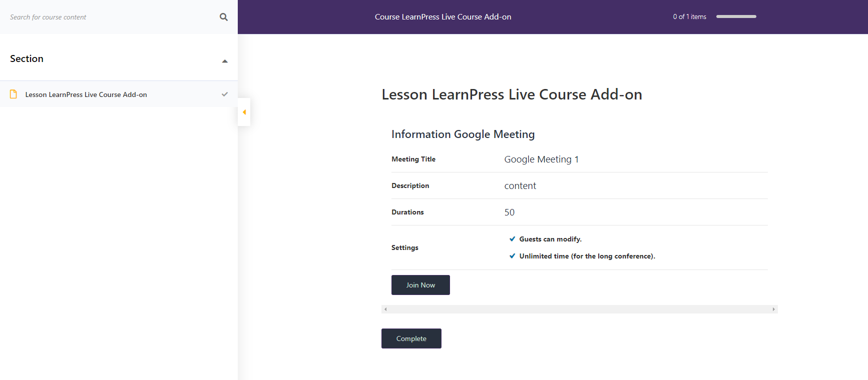Click the '50' duration value
The image size is (868, 380).
point(509,212)
